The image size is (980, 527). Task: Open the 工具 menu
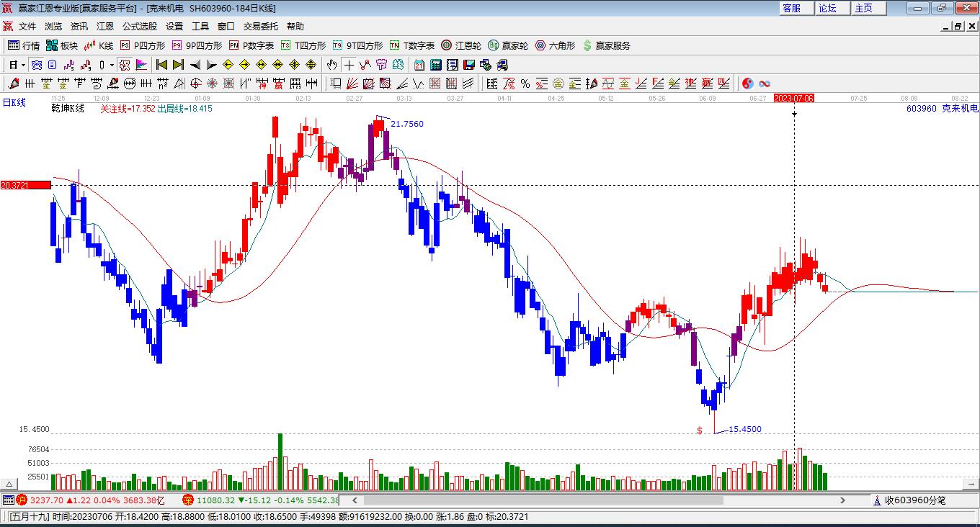tap(200, 26)
